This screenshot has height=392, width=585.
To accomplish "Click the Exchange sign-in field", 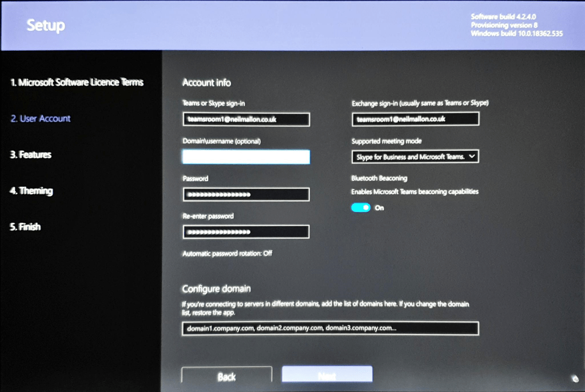I will coord(415,119).
